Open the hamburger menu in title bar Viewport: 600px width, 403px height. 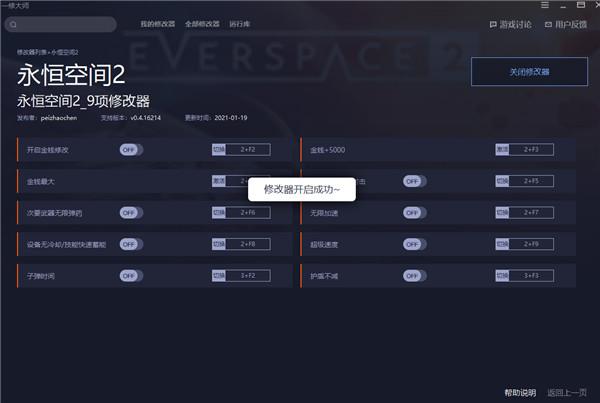(545, 5)
